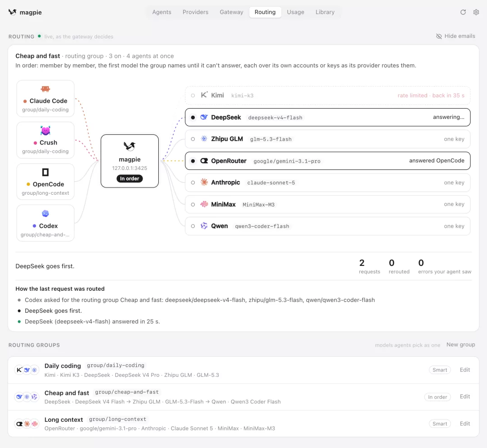Open the Providers tab
Screen dimensions: 487x448
[195, 12]
